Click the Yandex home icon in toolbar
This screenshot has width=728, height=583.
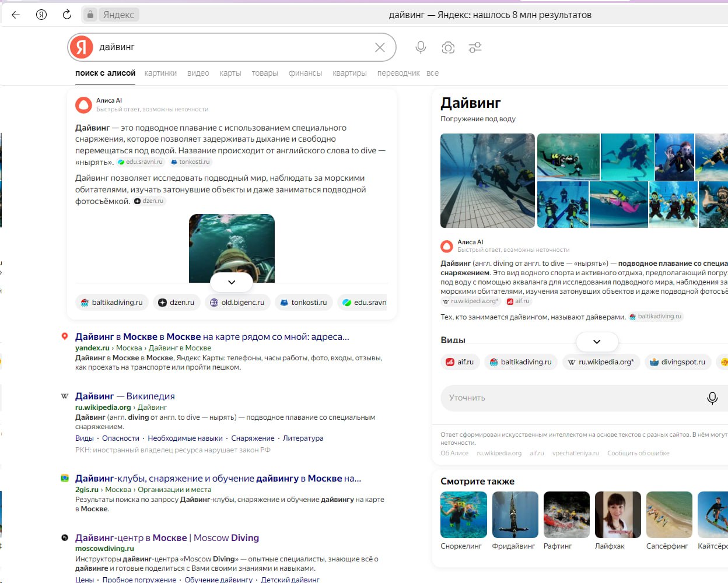[x=41, y=15]
